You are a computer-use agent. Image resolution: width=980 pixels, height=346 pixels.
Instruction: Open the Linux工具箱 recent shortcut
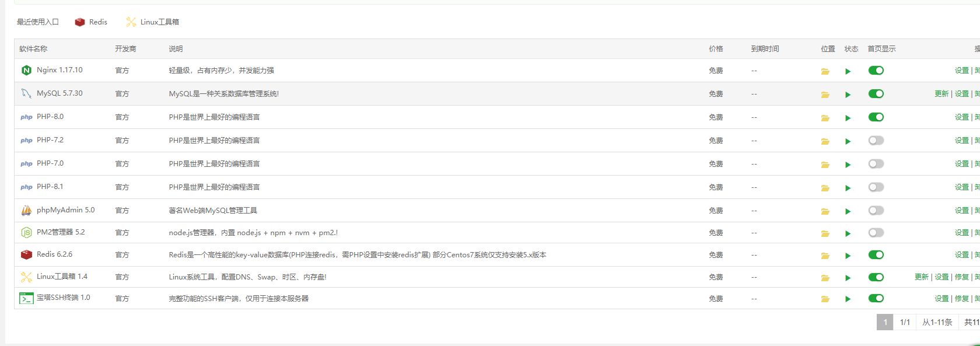tap(152, 22)
